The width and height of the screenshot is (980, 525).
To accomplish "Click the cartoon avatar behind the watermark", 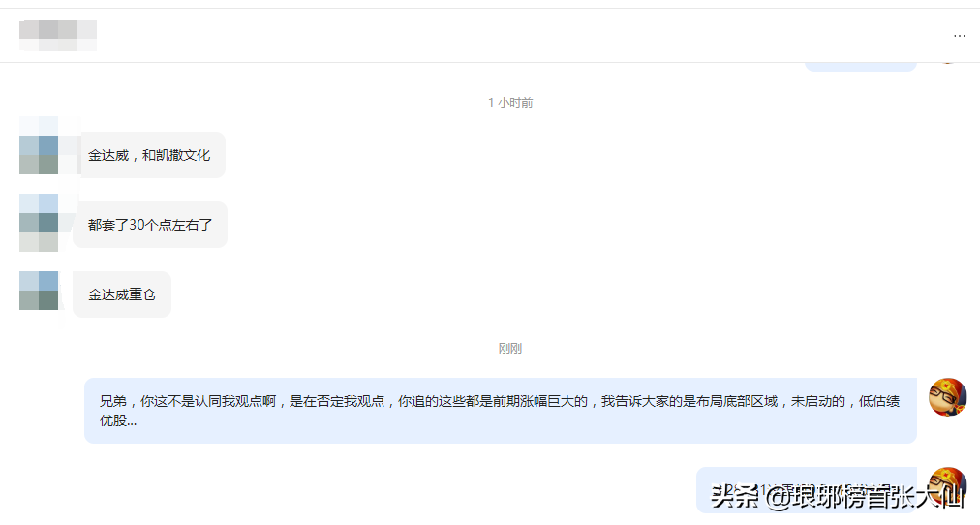I will click(947, 485).
